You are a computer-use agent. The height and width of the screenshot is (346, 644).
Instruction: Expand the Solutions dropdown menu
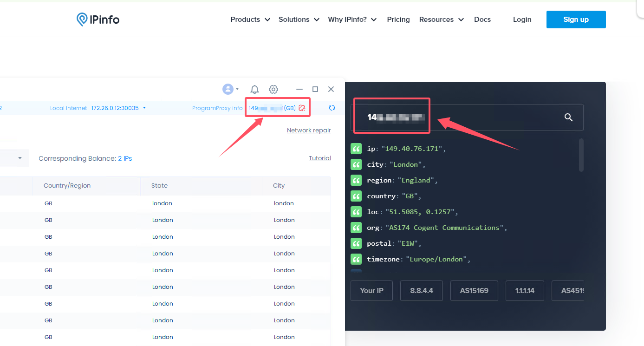[299, 20]
